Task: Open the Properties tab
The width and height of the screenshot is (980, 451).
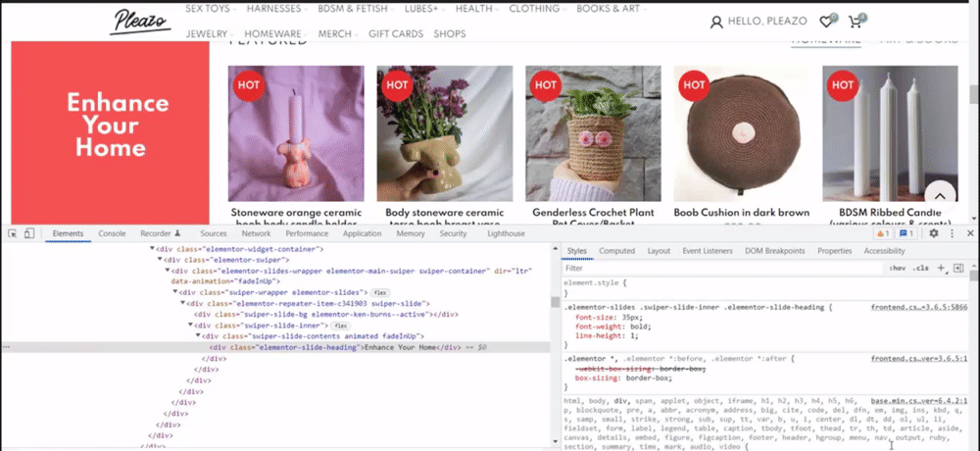Action: pos(834,251)
